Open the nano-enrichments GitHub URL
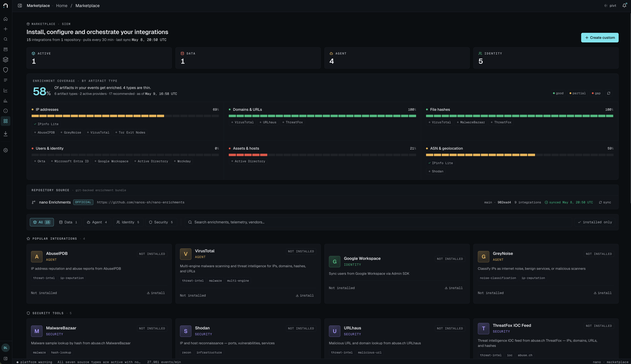This screenshot has width=631, height=364. pyautogui.click(x=141, y=202)
